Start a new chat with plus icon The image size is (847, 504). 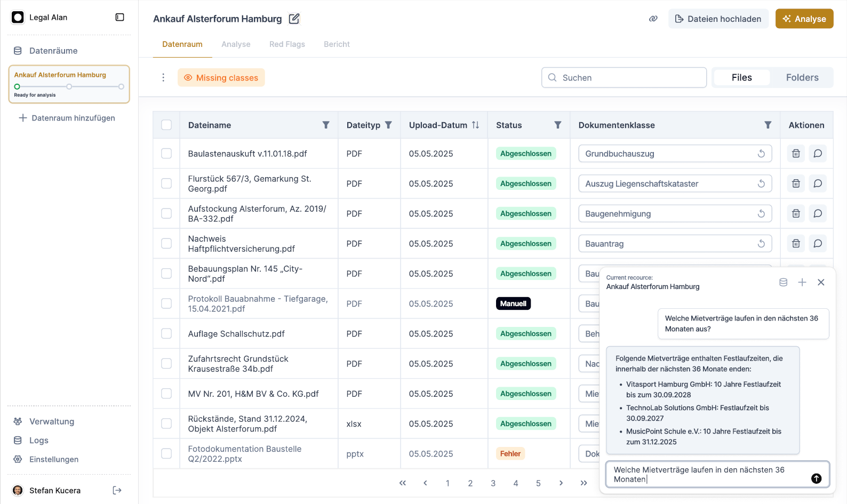802,282
